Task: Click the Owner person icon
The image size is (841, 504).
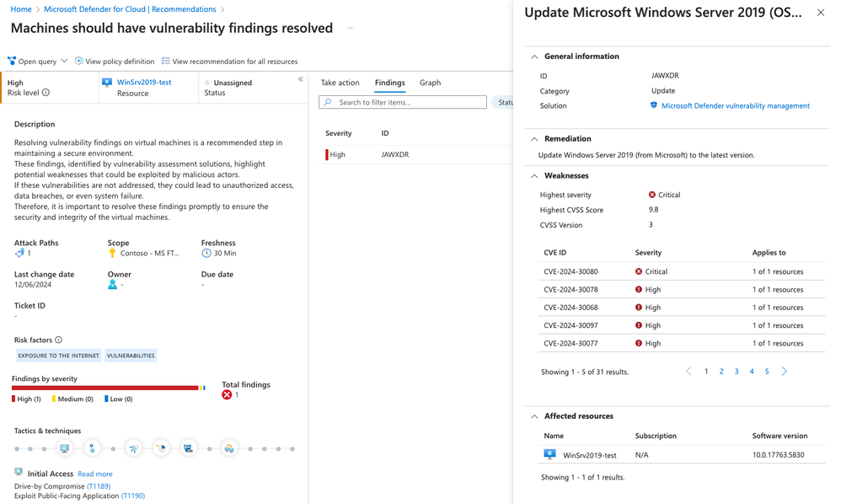Action: pos(112,284)
